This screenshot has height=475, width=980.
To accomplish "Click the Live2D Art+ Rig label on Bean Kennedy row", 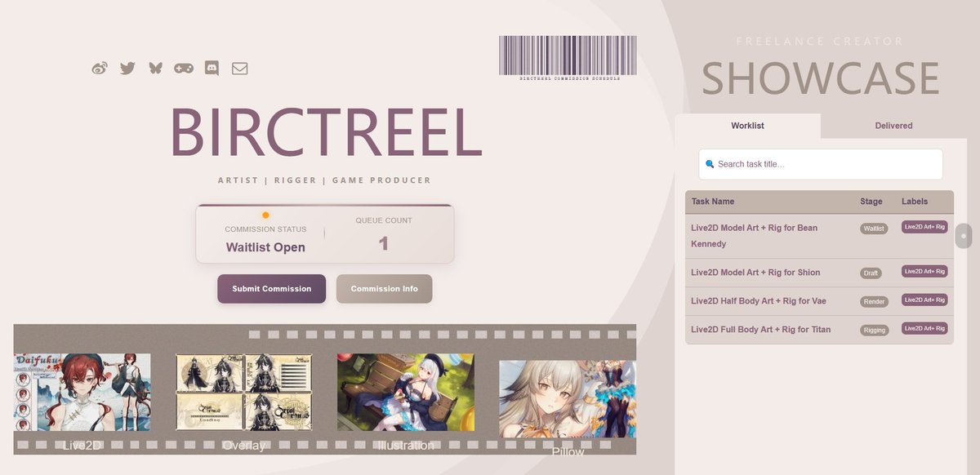I will (924, 227).
